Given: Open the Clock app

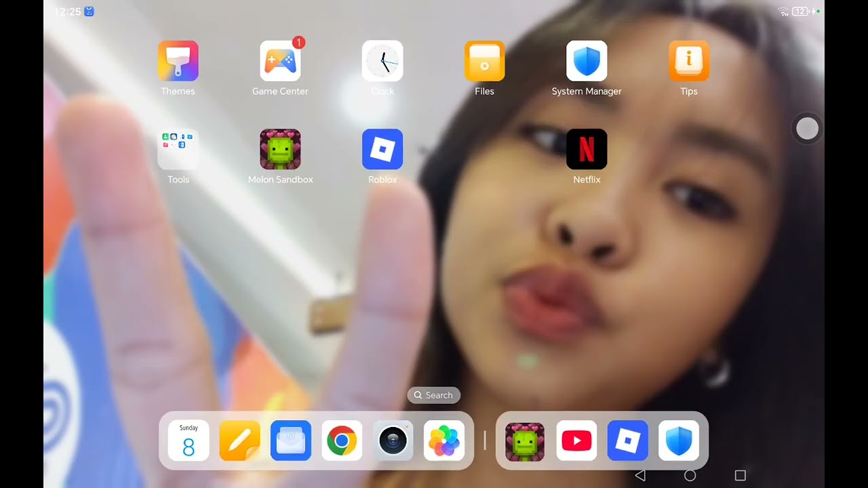Looking at the screenshot, I should [382, 61].
